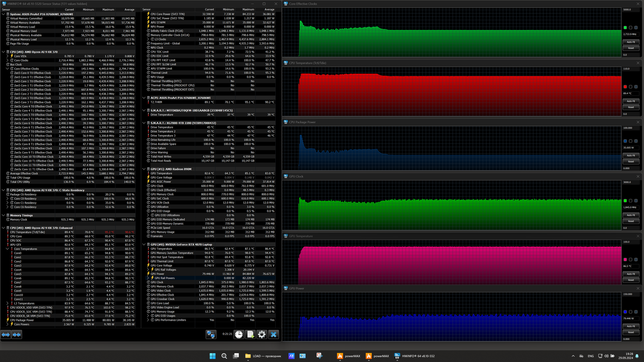Expand the GPU Rail Powers row
644x362 pixels.
point(148,278)
